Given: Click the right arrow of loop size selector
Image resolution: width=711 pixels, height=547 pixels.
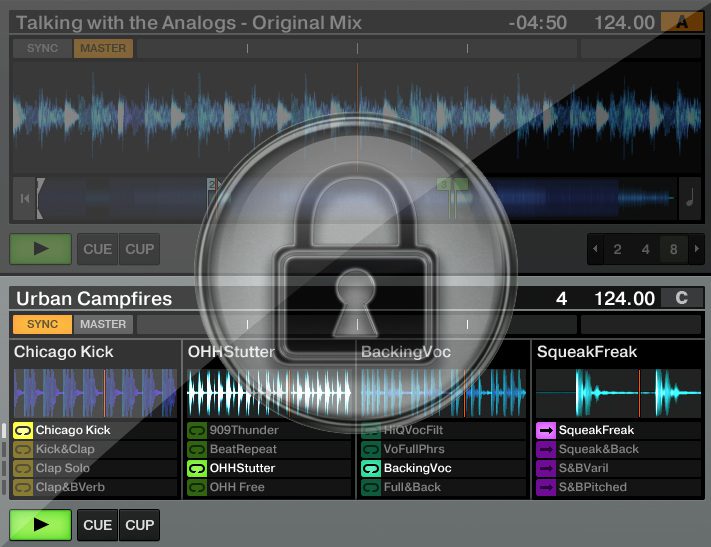Looking at the screenshot, I should click(692, 249).
